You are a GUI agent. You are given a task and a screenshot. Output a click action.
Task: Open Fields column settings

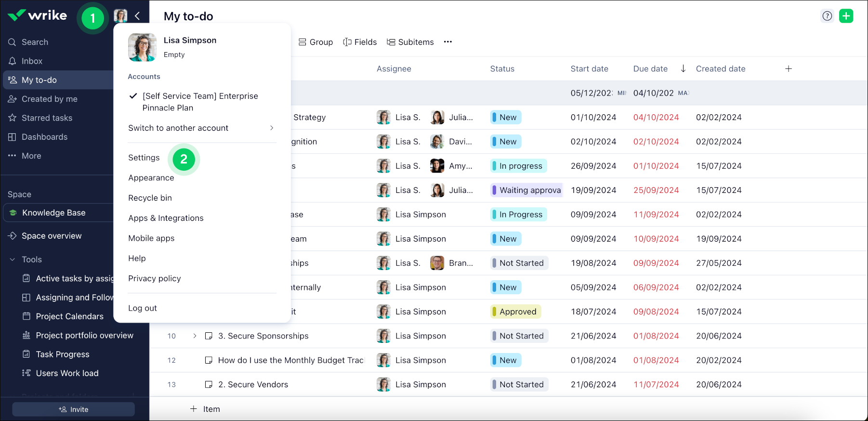pyautogui.click(x=360, y=42)
